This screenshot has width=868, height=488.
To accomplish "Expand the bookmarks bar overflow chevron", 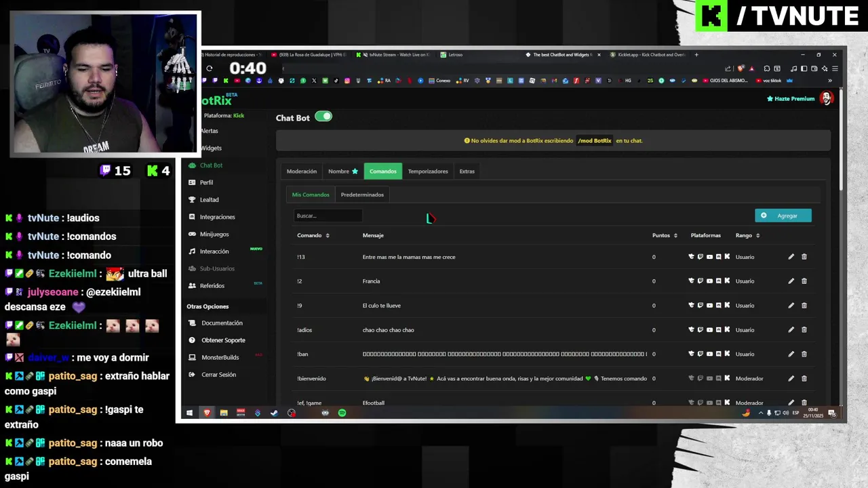I will click(829, 81).
